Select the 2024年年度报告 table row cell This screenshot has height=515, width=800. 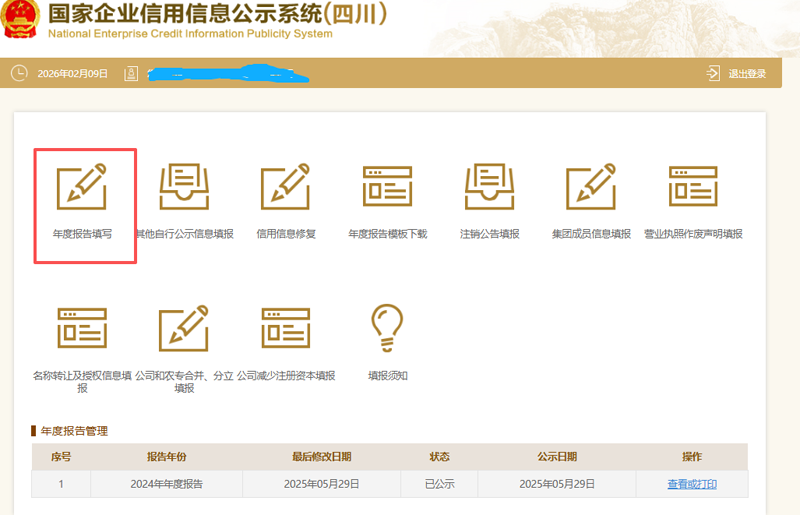tap(167, 484)
